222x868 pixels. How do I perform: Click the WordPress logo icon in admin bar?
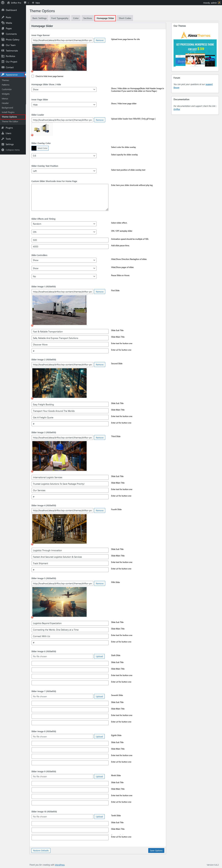(x=3, y=3)
